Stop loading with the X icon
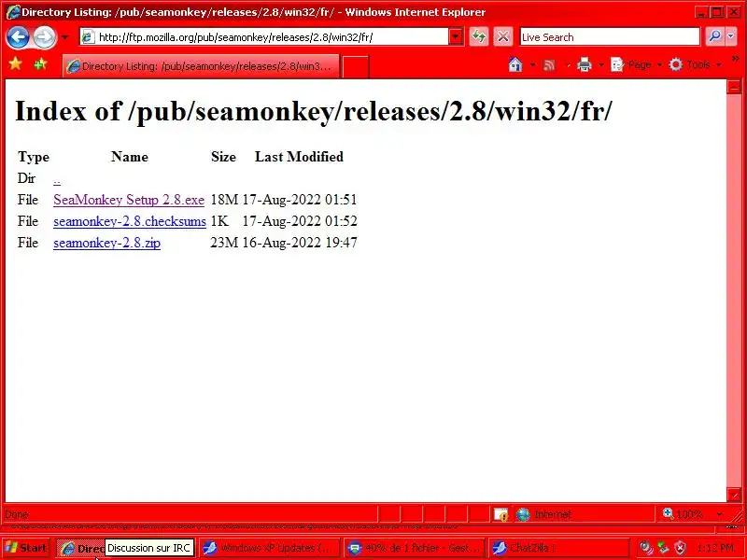This screenshot has height=560, width=747. [503, 37]
